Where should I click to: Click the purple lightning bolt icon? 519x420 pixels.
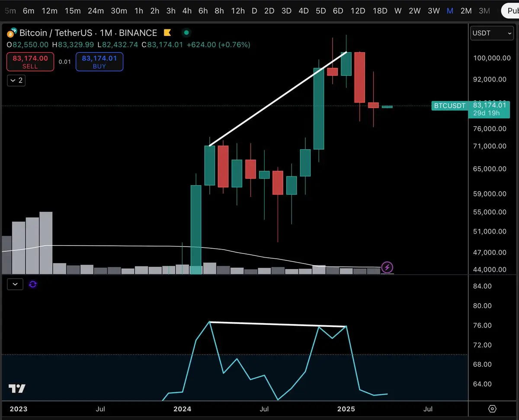click(387, 268)
